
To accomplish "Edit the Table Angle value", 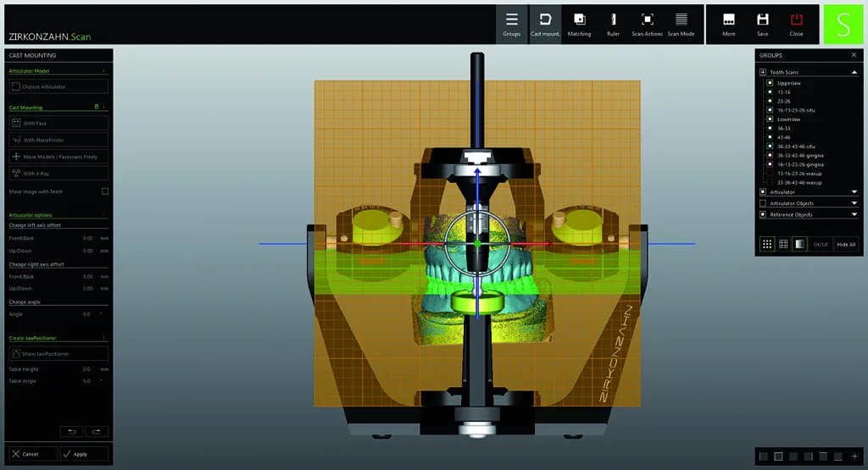I will click(86, 381).
